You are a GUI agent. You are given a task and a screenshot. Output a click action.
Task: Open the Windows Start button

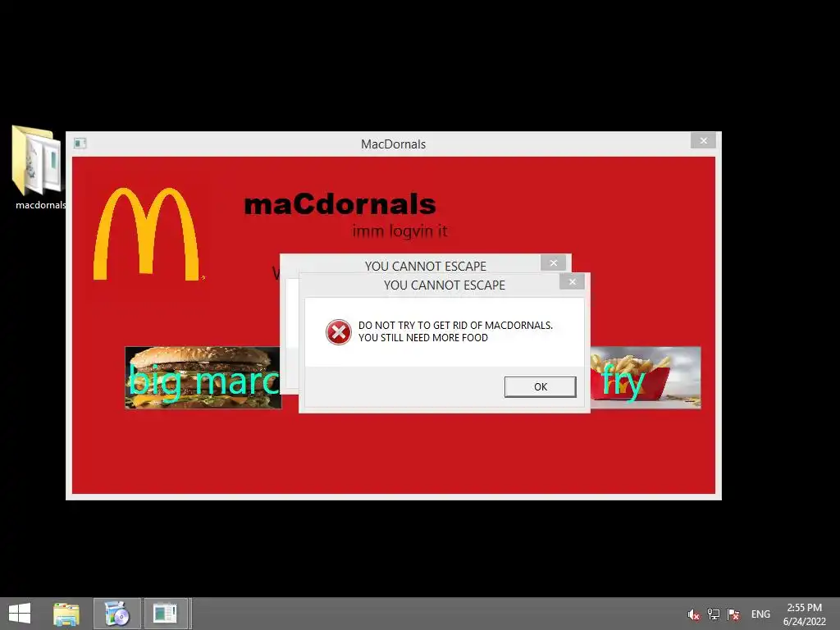point(20,614)
